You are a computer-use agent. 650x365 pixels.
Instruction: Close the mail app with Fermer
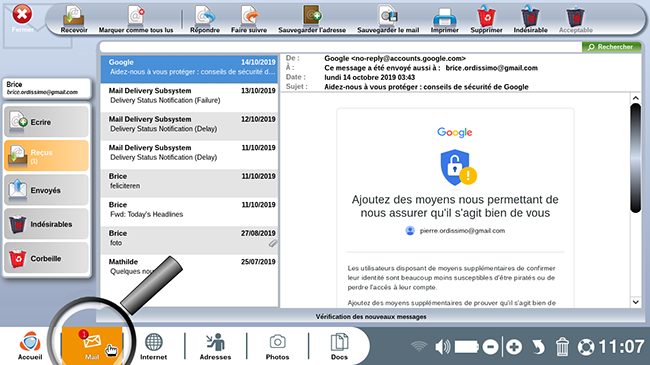coord(22,19)
